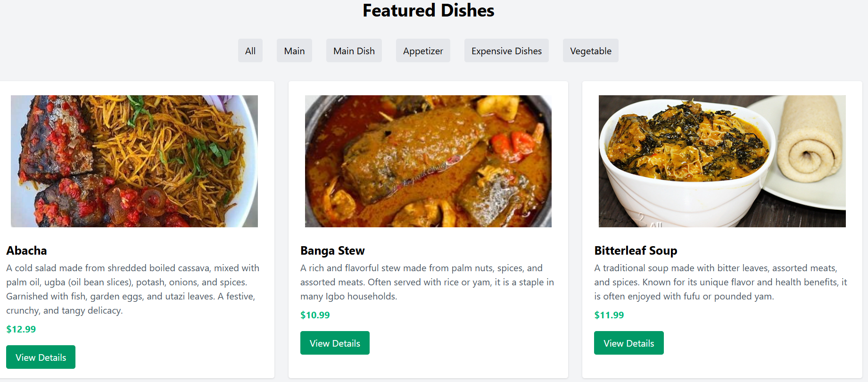868x382 pixels.
Task: Click the Main Dish filter
Action: point(354,50)
